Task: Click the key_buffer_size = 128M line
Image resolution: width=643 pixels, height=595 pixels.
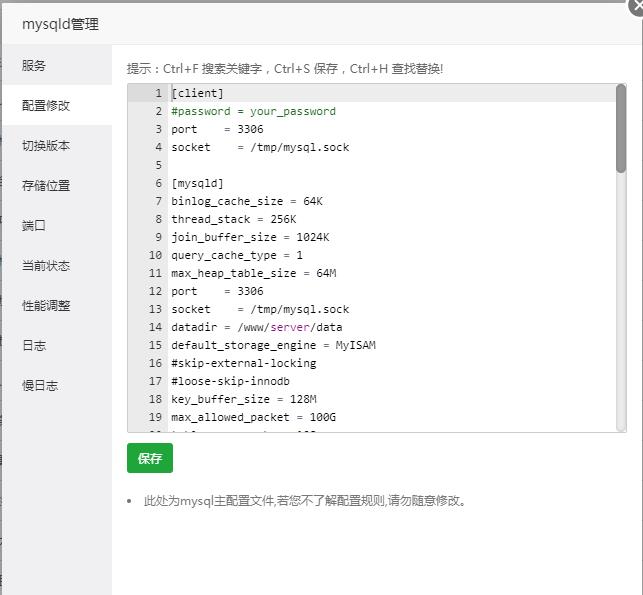Action: pos(244,399)
